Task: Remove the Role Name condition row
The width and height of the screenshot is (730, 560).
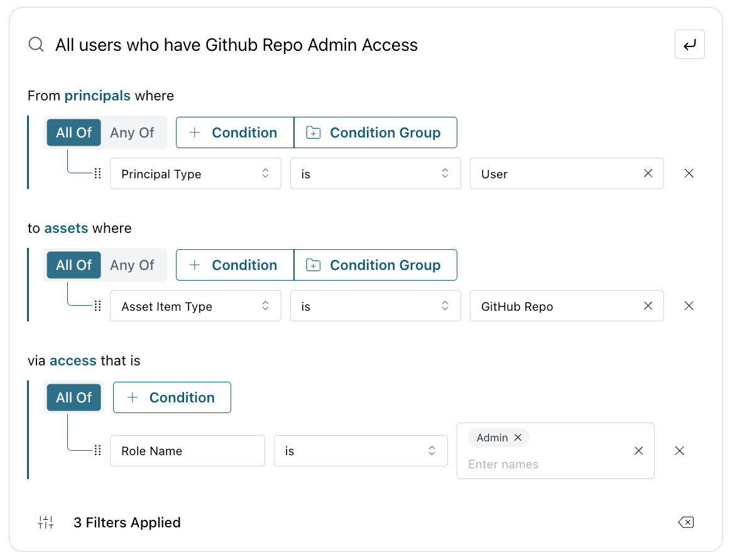Action: (x=679, y=451)
